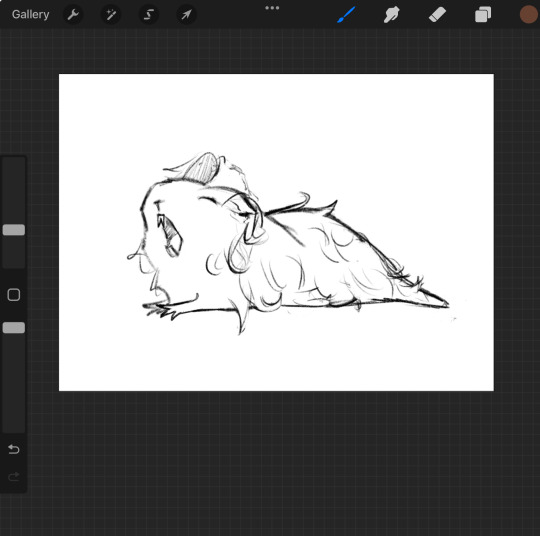Open the brown color picker swatch
Viewport: 540px width, 536px height.
529,15
